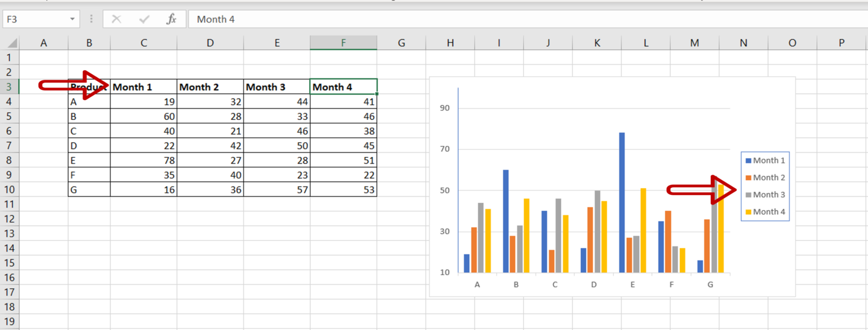Select the cell containing Product

pos(88,86)
